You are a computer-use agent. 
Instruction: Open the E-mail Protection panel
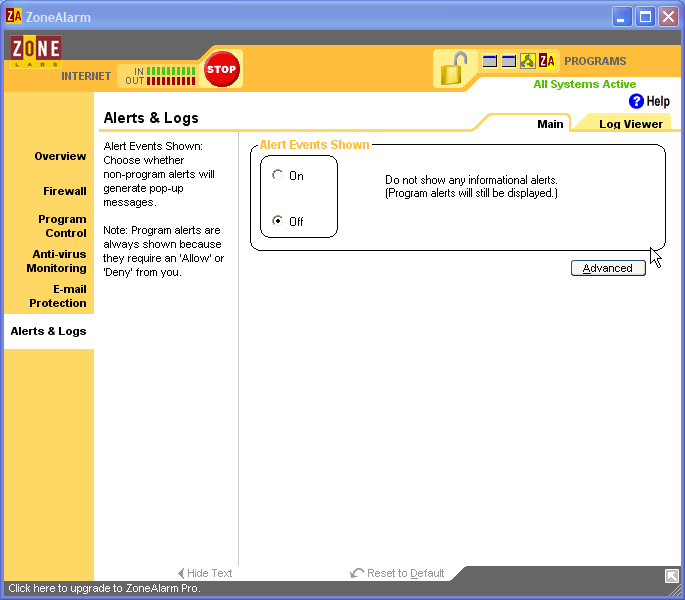click(x=58, y=296)
